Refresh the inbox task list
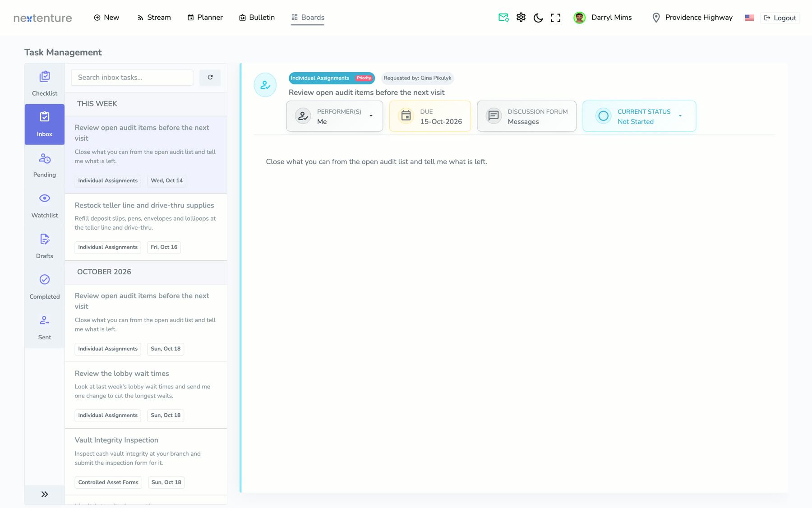Image resolution: width=812 pixels, height=508 pixels. click(x=210, y=78)
